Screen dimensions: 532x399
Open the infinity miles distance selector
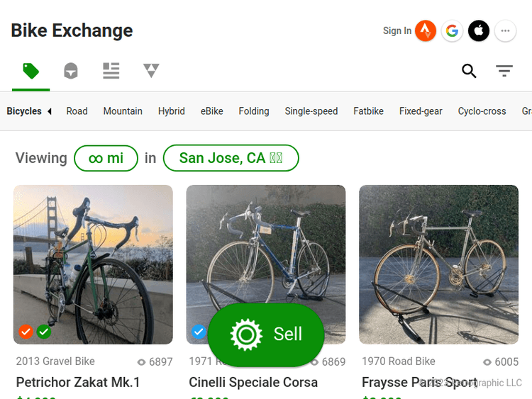(x=106, y=158)
